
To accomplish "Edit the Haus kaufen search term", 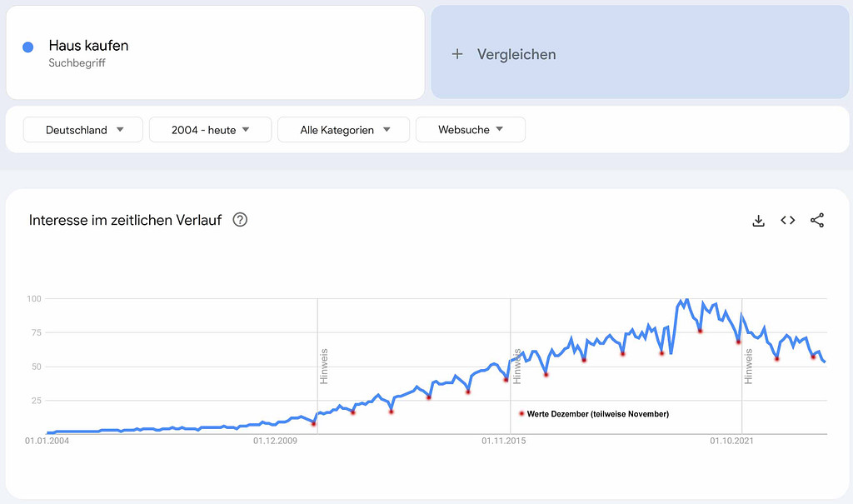I will (x=88, y=46).
